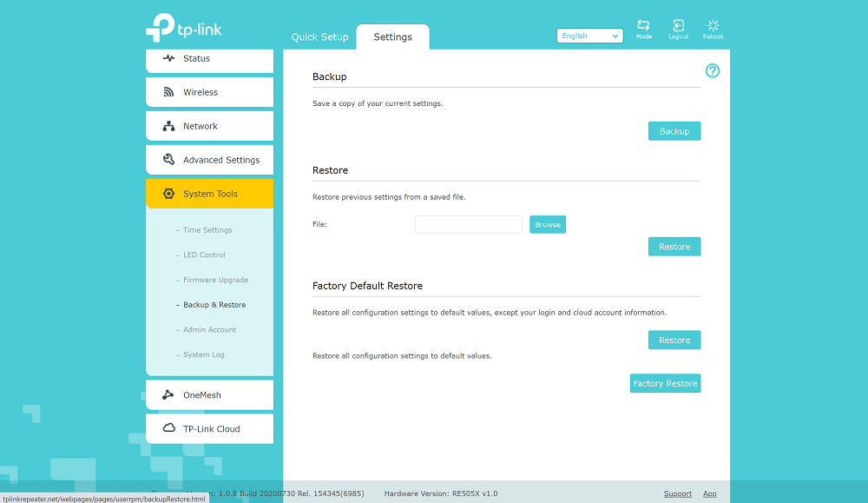Click the File path input field
The width and height of the screenshot is (868, 503).
pos(469,224)
